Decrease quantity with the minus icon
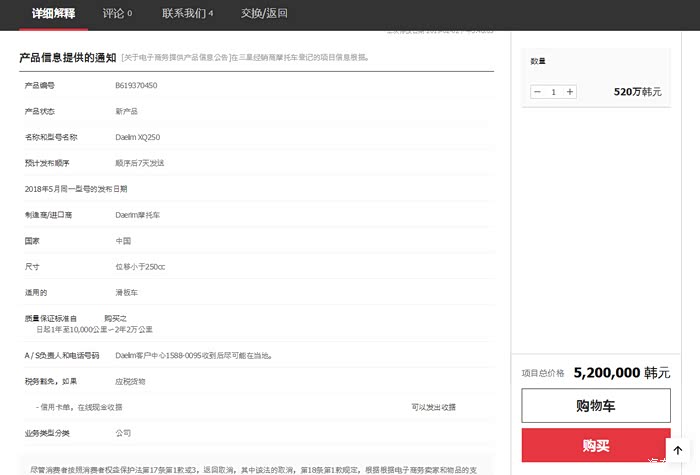The image size is (700, 475). pyautogui.click(x=538, y=92)
